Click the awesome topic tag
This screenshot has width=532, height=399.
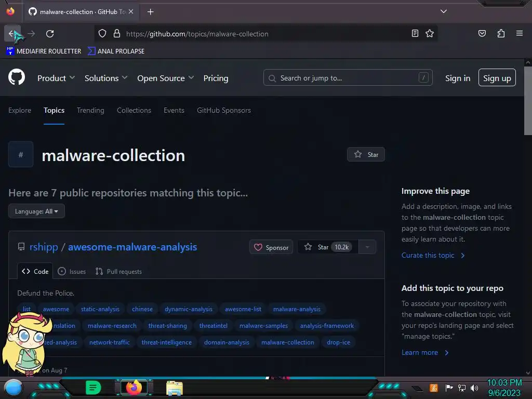(x=56, y=309)
